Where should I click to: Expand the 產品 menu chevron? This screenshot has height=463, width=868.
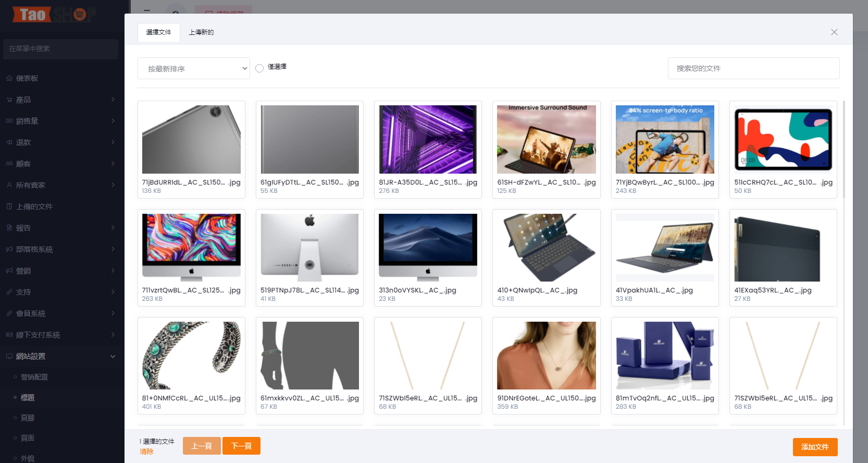click(113, 100)
